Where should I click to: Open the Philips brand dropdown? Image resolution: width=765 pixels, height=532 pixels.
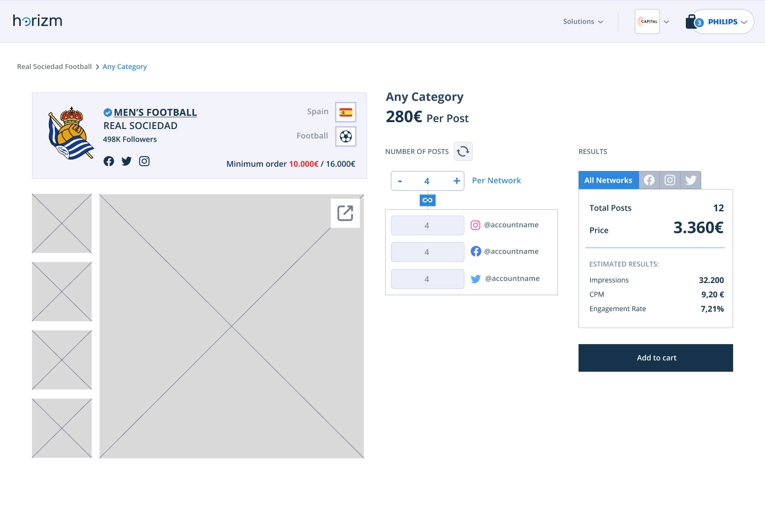[x=727, y=22]
